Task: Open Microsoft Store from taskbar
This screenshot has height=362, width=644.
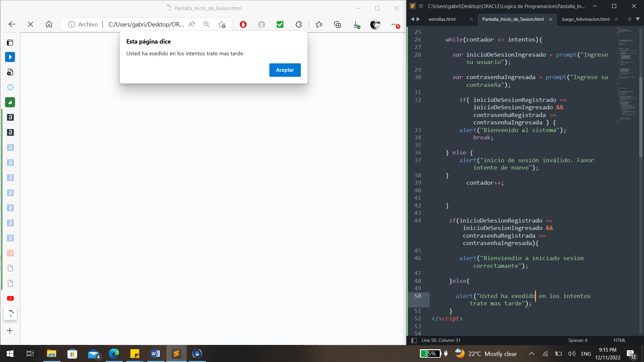Action: [72, 354]
